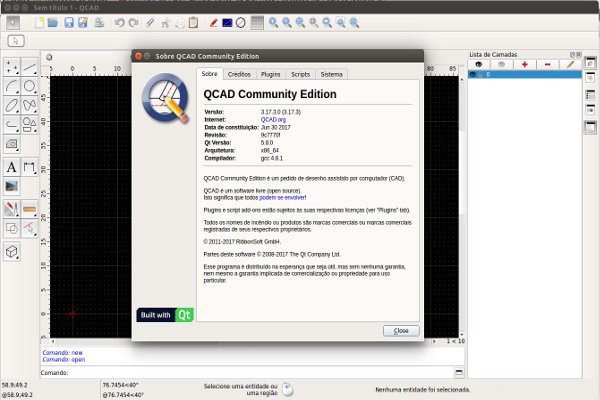Open the isometric projection cube tool
The height and width of the screenshot is (400, 600).
coord(12,252)
